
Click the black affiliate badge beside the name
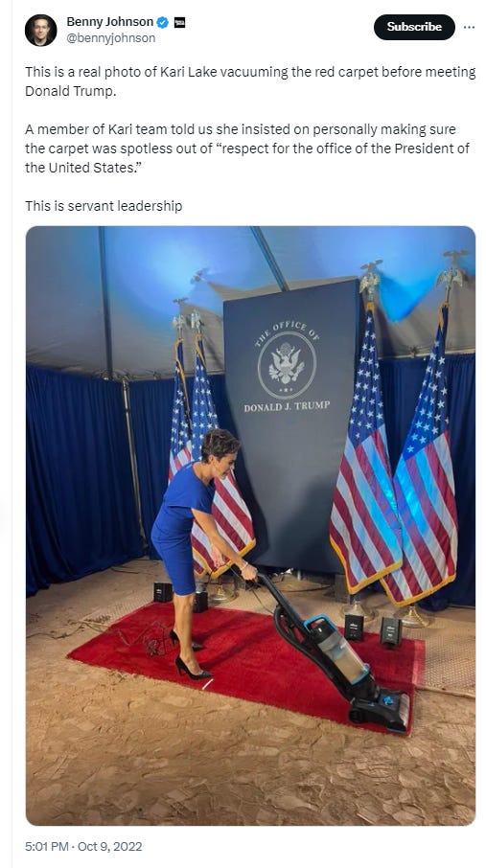[x=179, y=23]
